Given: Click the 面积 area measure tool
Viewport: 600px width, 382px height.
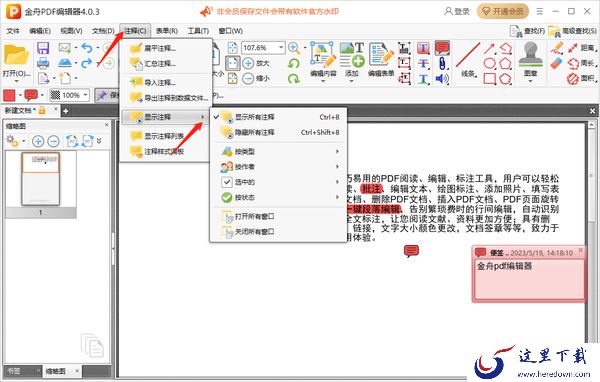Looking at the screenshot, I should (581, 78).
